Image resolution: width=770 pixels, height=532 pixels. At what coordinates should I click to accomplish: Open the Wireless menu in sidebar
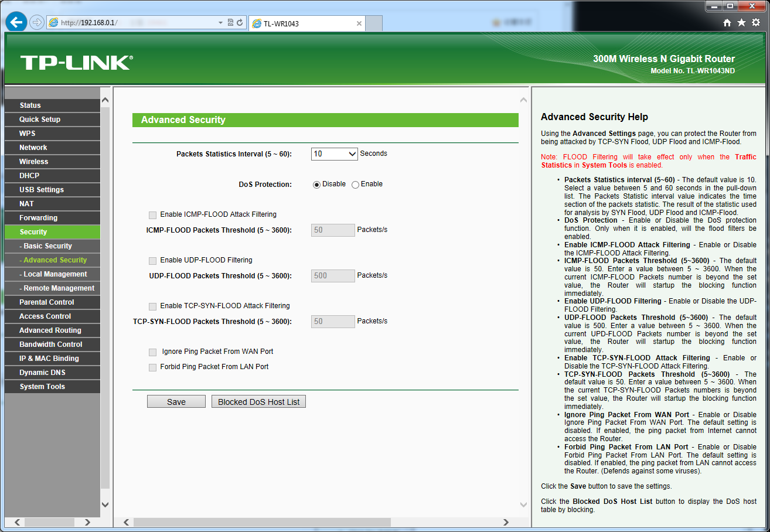(x=34, y=162)
